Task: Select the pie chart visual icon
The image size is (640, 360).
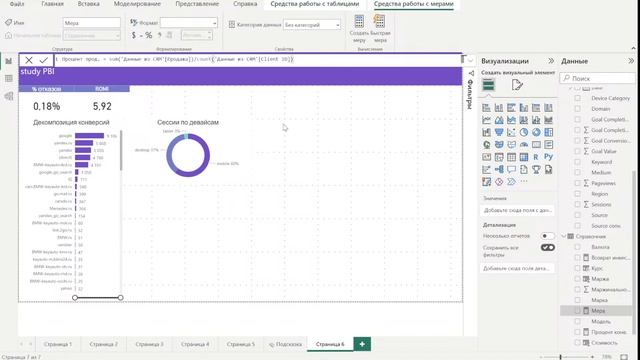Action: pyautogui.click(x=524, y=132)
